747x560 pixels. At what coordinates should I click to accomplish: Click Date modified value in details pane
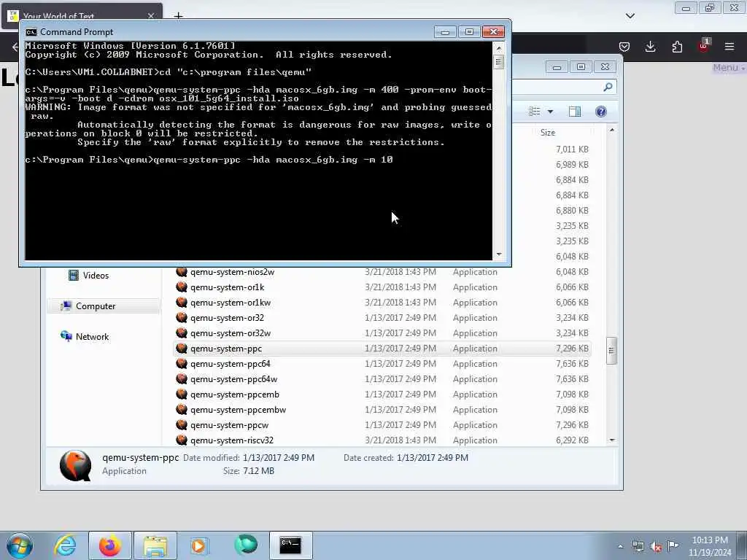278,458
